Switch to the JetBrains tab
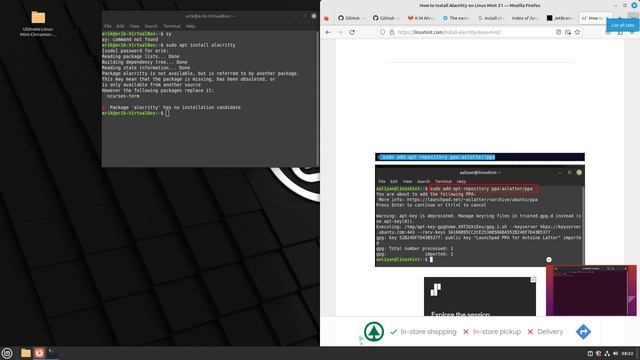The width and height of the screenshot is (640, 360). pos(560,18)
